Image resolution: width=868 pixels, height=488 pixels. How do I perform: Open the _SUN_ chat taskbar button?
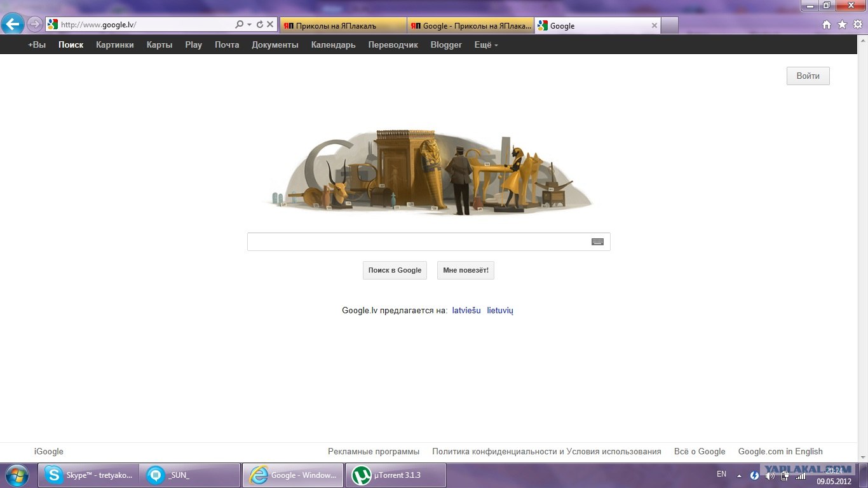pos(191,475)
